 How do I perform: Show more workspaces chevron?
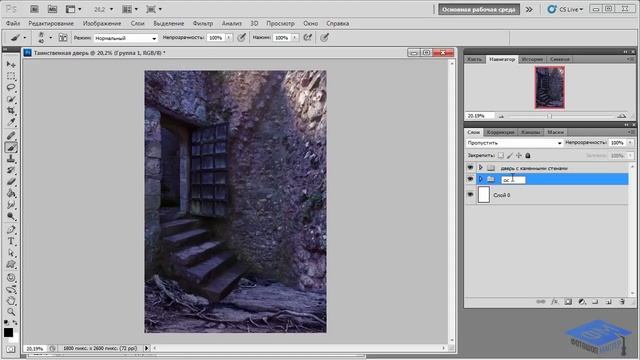click(529, 9)
